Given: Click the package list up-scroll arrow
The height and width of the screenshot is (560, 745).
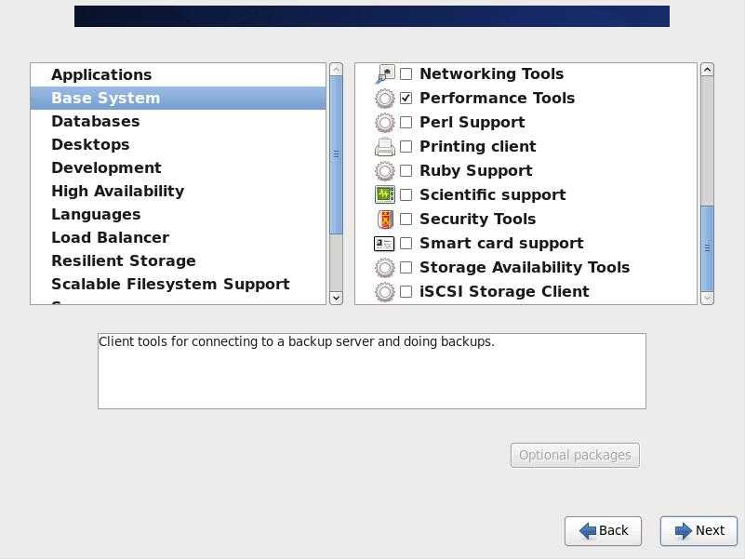Looking at the screenshot, I should point(707,70).
